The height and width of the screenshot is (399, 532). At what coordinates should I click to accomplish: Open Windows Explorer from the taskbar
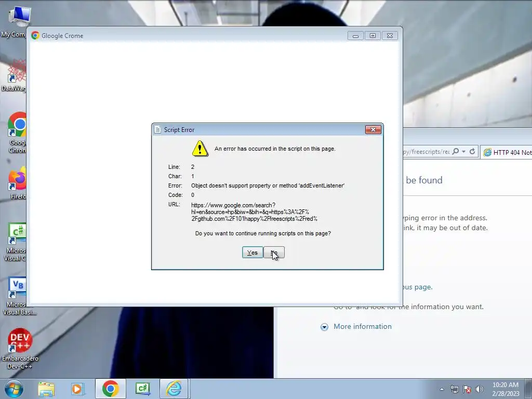pyautogui.click(x=46, y=389)
